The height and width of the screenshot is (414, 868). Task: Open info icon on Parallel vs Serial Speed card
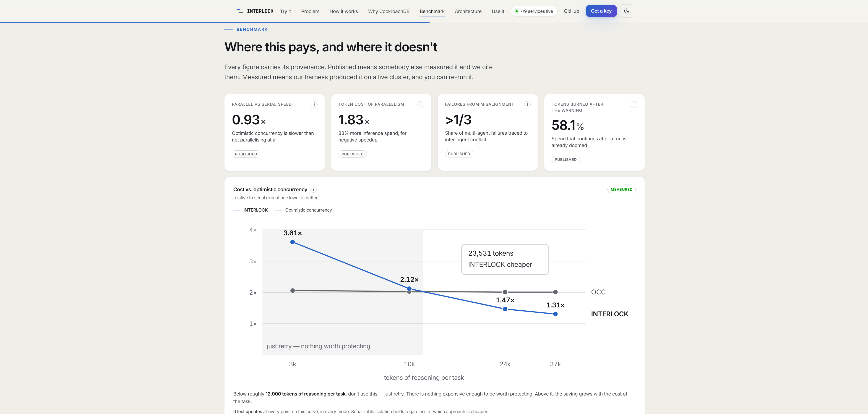pos(314,105)
